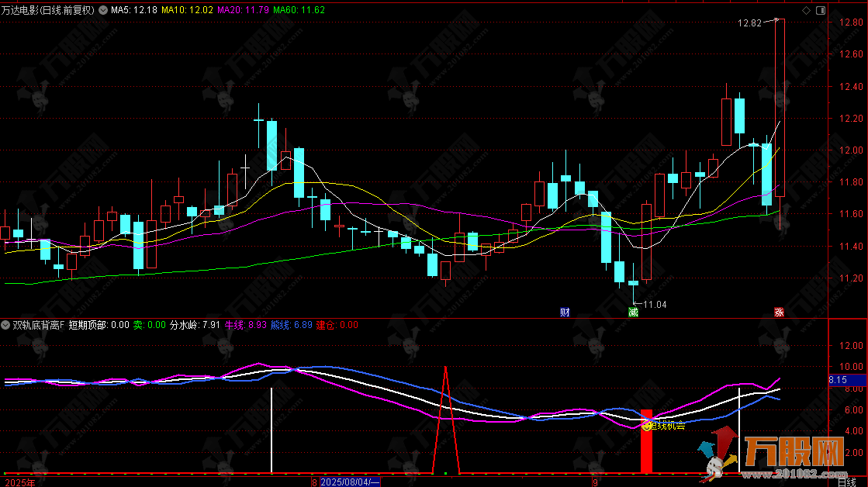
Task: Click the 牛线: 8.93 value
Action: click(245, 325)
